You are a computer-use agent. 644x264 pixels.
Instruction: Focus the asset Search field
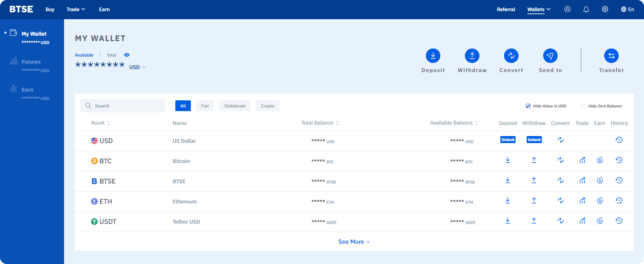(x=123, y=106)
